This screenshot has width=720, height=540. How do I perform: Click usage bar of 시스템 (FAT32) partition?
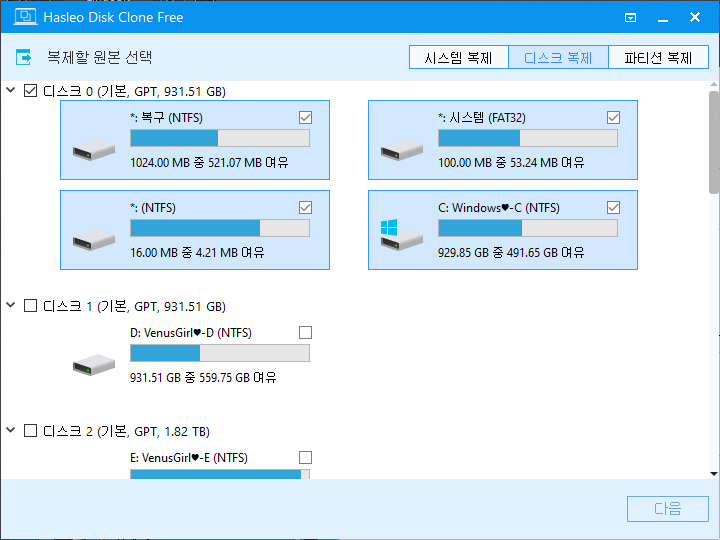pos(528,138)
